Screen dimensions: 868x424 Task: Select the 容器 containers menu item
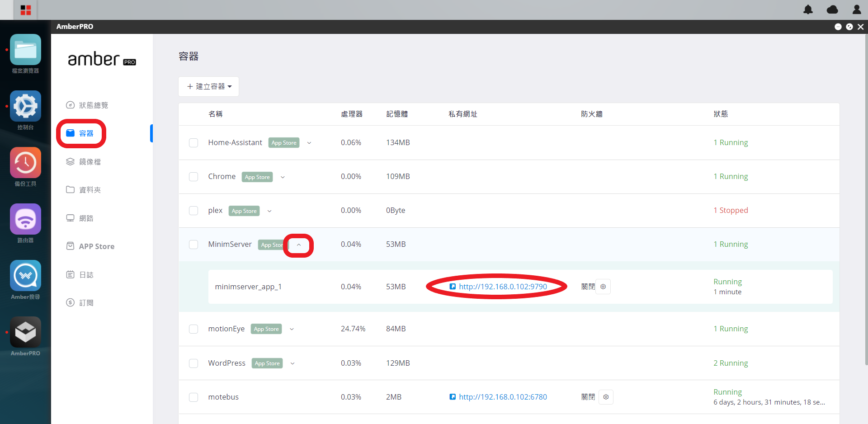[80, 133]
